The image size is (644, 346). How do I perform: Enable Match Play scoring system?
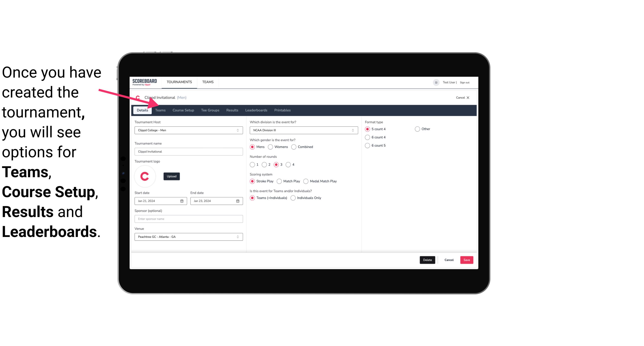[x=279, y=181]
